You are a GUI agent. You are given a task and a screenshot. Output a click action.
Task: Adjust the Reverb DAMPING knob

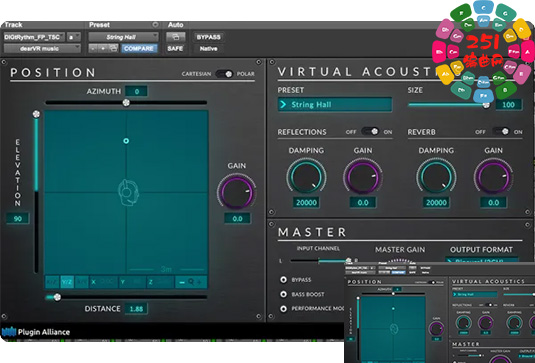(436, 177)
